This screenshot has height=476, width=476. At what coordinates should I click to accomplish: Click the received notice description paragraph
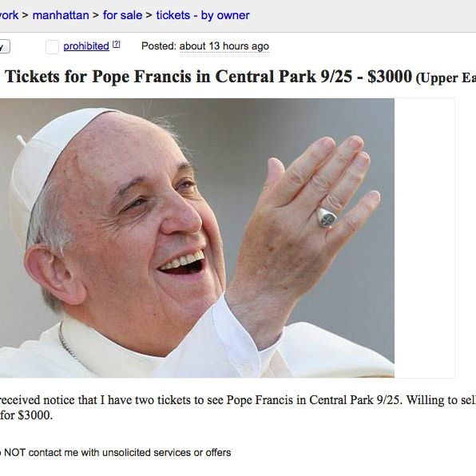point(238,407)
